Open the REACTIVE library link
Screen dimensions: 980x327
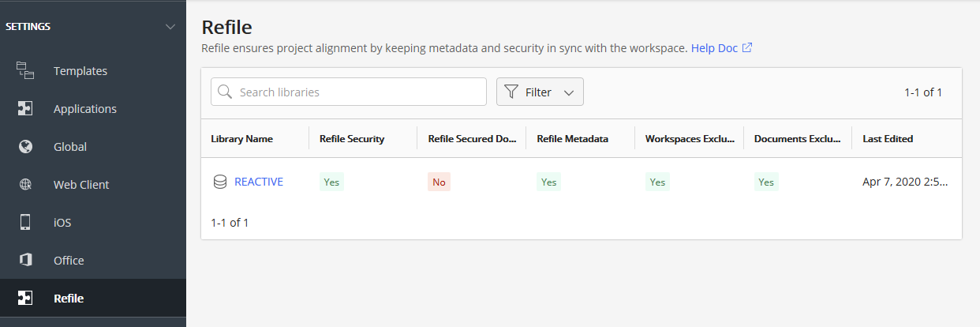click(x=259, y=182)
